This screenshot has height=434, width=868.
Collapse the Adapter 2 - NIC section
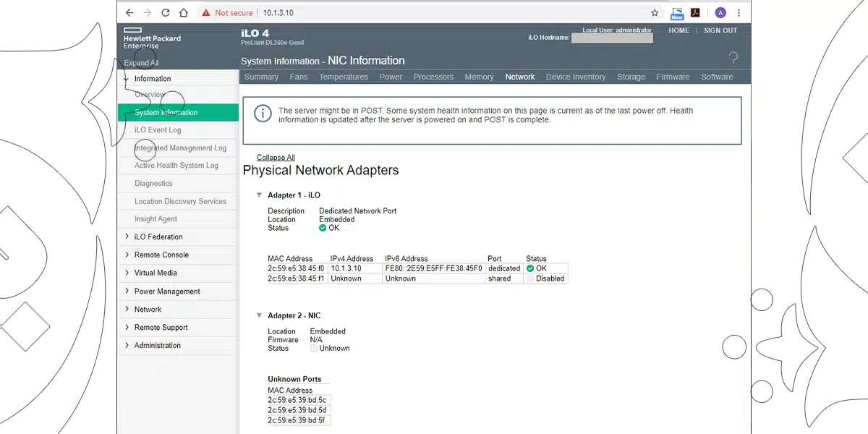[x=260, y=315]
